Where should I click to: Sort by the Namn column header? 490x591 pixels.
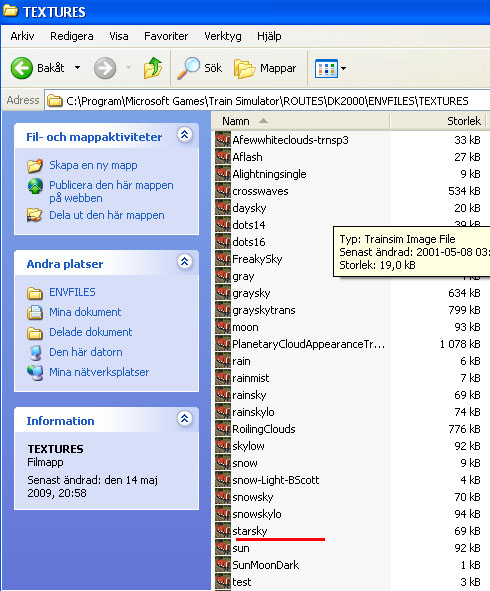[300, 121]
